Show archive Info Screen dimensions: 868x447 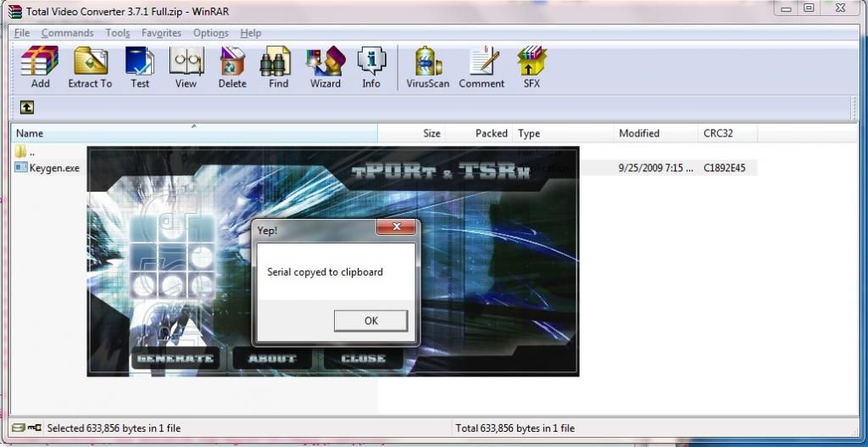[371, 67]
